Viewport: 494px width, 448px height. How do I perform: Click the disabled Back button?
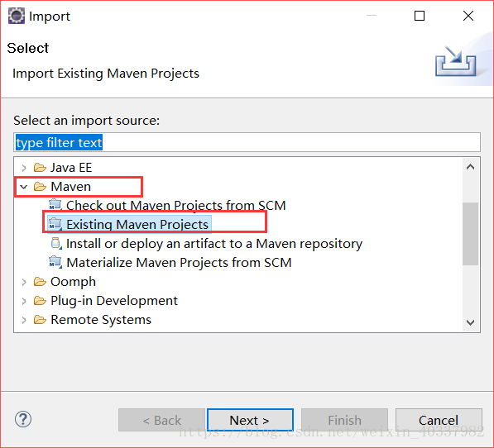(x=161, y=420)
